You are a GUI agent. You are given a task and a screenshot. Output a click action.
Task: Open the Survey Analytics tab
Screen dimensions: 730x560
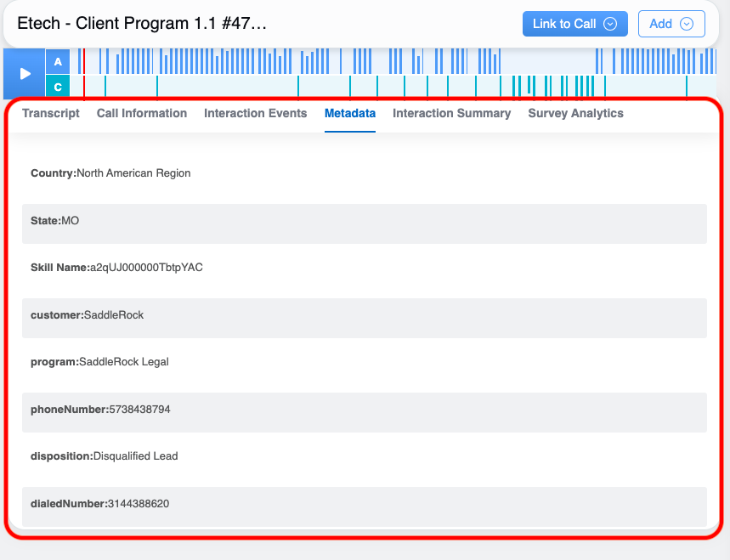tap(575, 113)
